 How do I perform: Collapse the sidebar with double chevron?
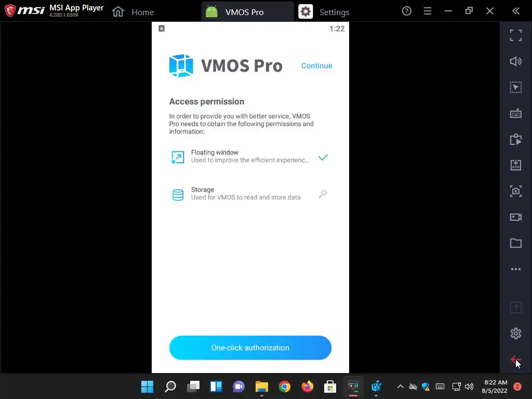pos(516,11)
